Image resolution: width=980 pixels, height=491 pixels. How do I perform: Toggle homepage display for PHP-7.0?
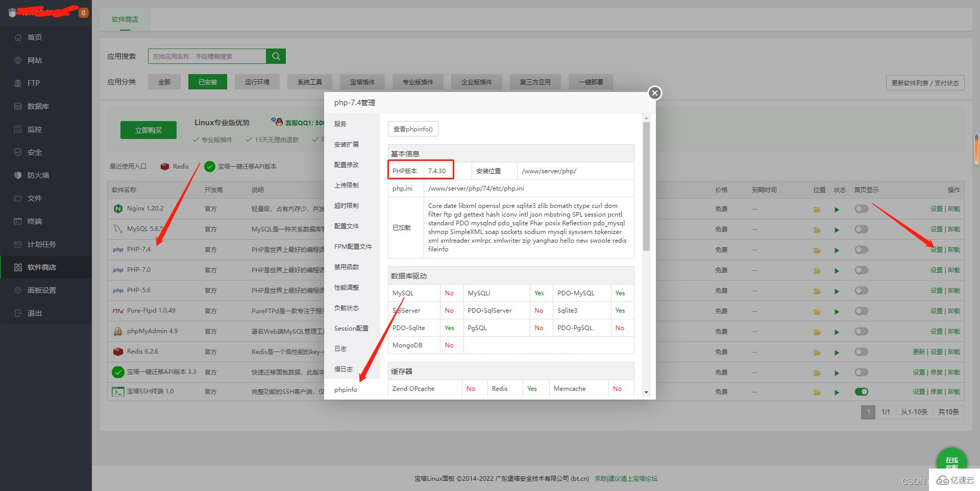pos(862,270)
